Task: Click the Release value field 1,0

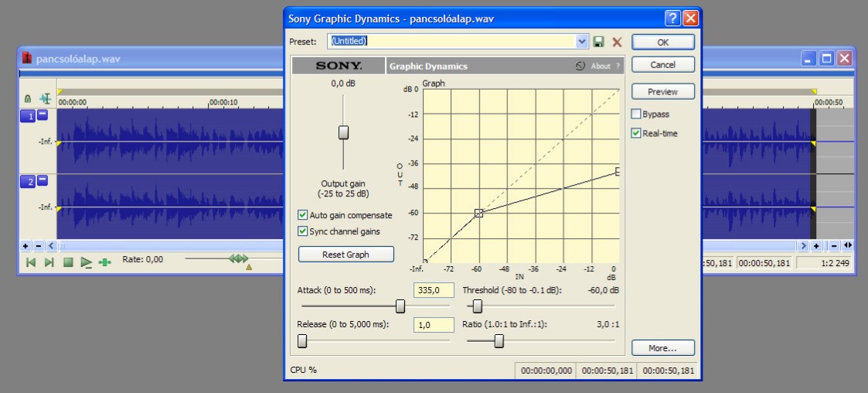Action: point(434,325)
